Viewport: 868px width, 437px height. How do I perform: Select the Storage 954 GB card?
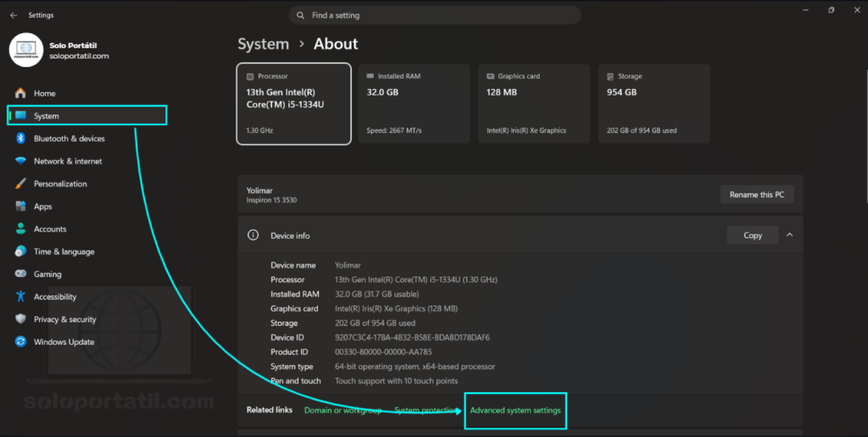click(x=654, y=104)
